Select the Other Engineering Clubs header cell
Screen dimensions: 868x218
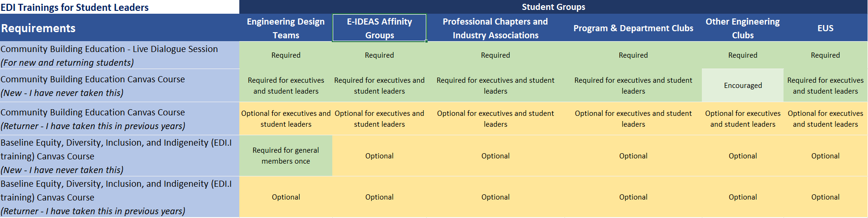pos(742,28)
